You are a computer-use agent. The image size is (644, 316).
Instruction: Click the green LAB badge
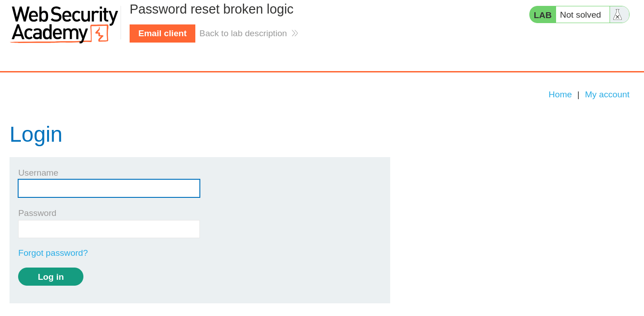click(x=542, y=14)
